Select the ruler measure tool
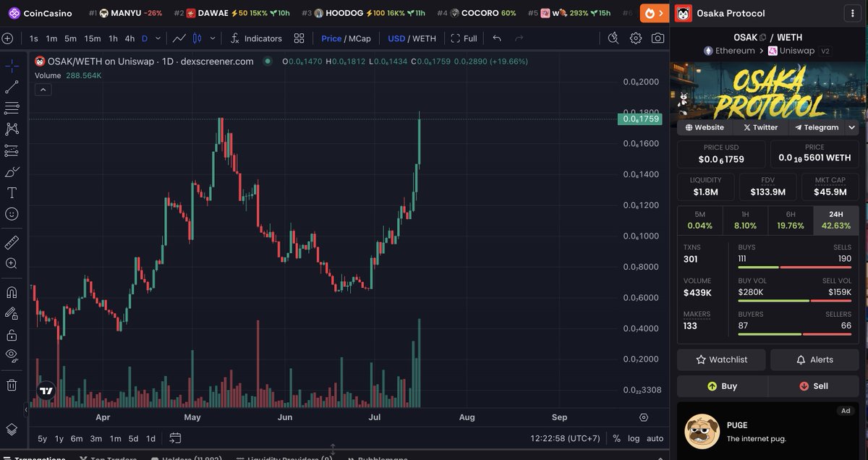The height and width of the screenshot is (460, 868). click(x=12, y=242)
